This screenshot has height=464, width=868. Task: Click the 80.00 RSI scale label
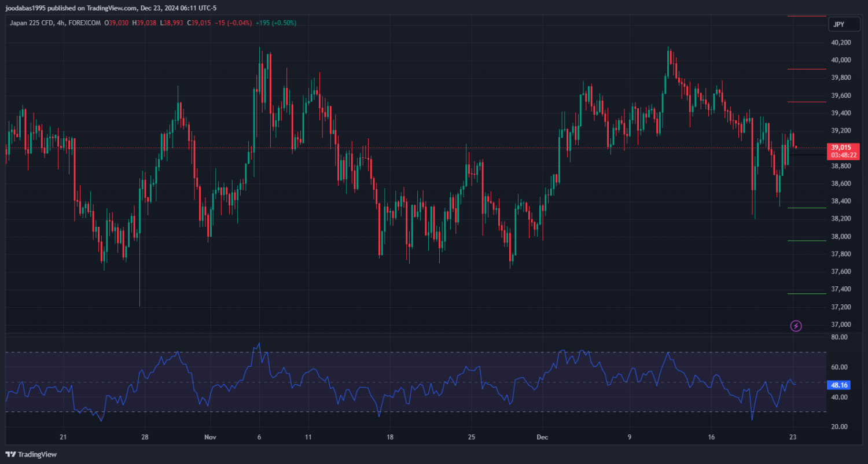click(x=839, y=337)
